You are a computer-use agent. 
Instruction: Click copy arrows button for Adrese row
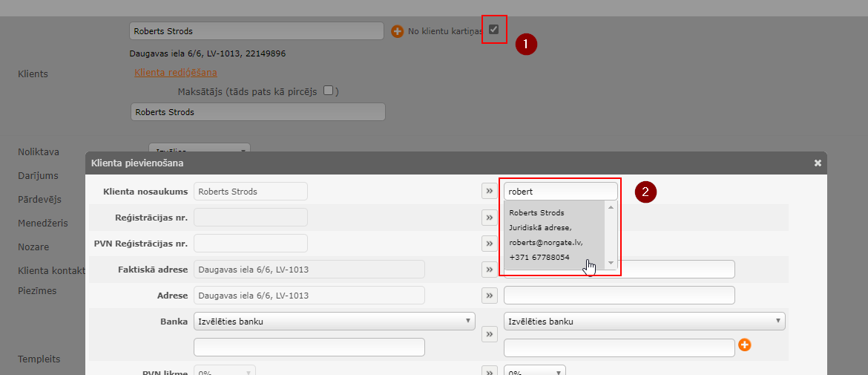(x=489, y=296)
